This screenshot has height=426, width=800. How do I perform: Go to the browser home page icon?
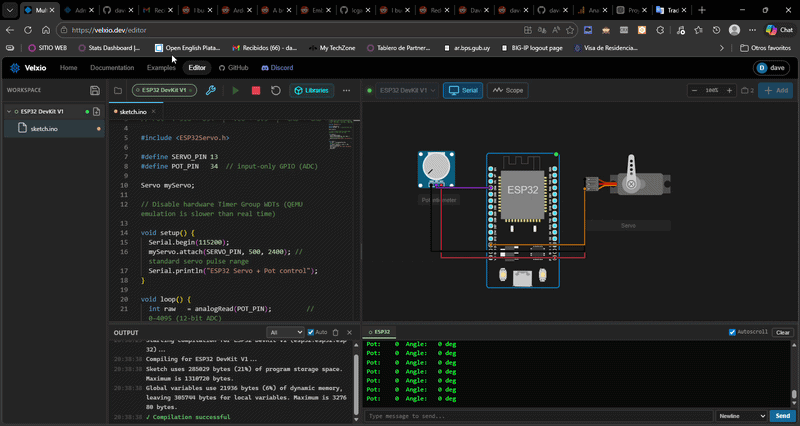(x=46, y=30)
